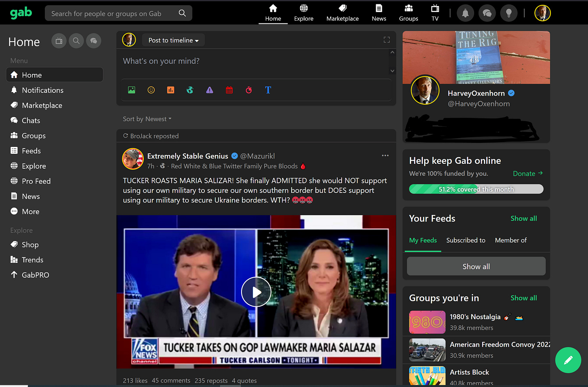Open Marketplace in top navigation
The height and width of the screenshot is (387, 588).
[342, 13]
